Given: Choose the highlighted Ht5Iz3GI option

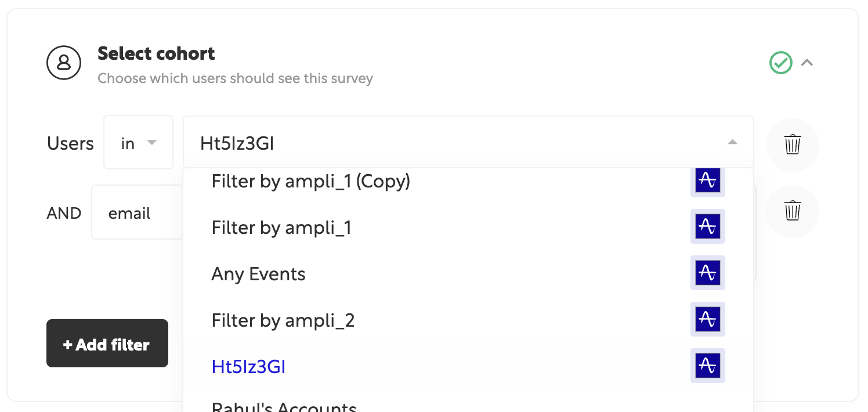Looking at the screenshot, I should [248, 367].
